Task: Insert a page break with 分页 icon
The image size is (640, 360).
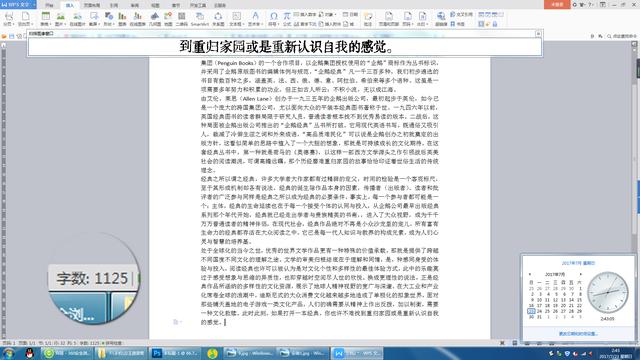Action: 8,16
